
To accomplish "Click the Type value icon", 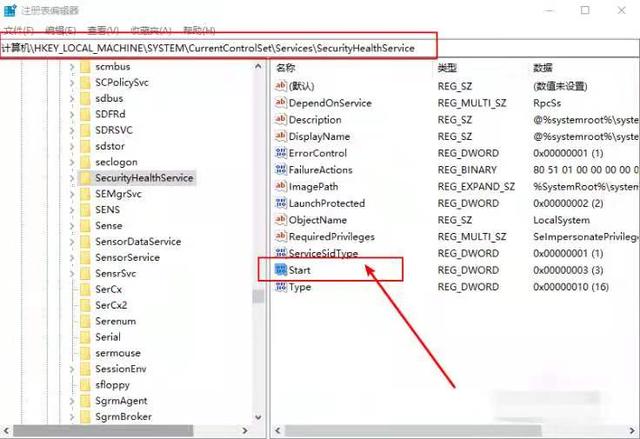I will [x=281, y=286].
